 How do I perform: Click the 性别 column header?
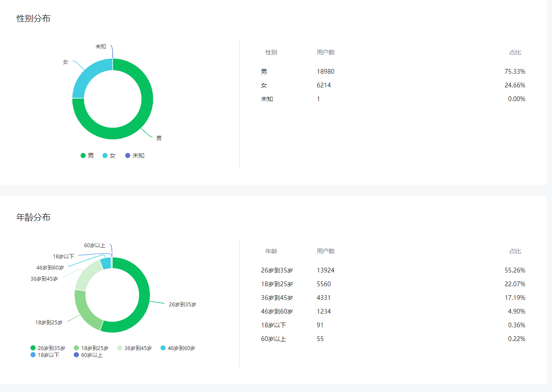pyautogui.click(x=271, y=52)
